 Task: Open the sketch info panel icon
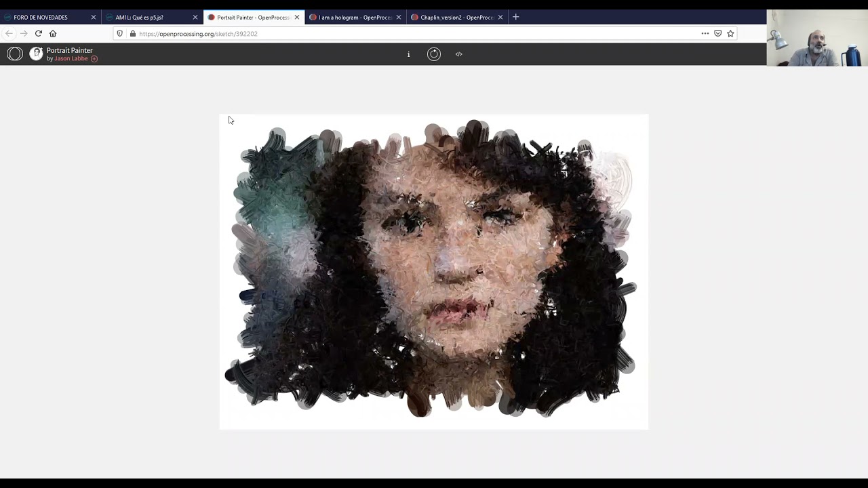coord(408,54)
